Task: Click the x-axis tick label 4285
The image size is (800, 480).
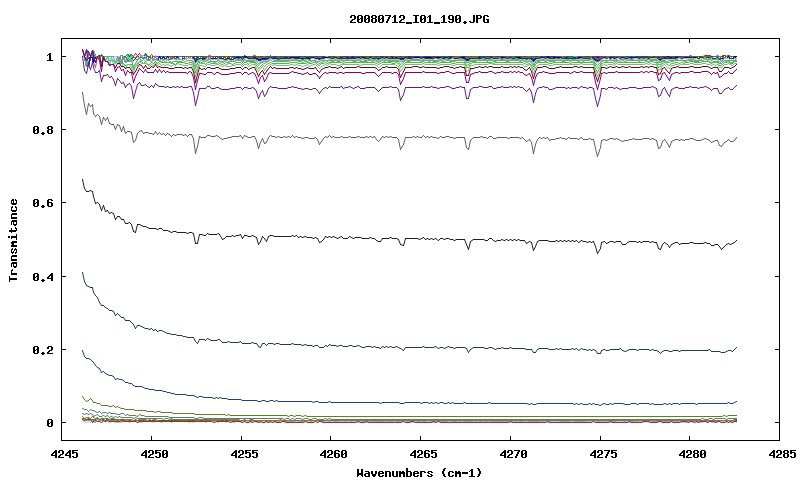Action: click(780, 454)
